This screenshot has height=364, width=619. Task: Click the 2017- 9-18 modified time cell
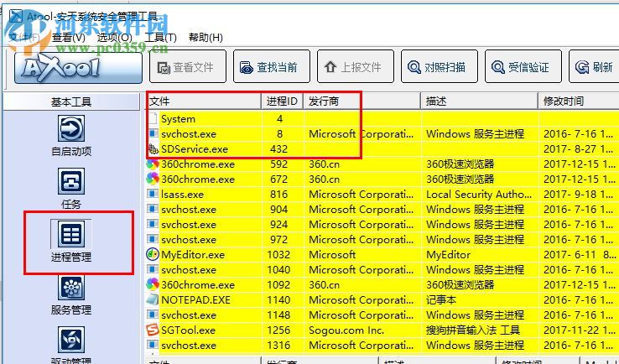coord(579,195)
